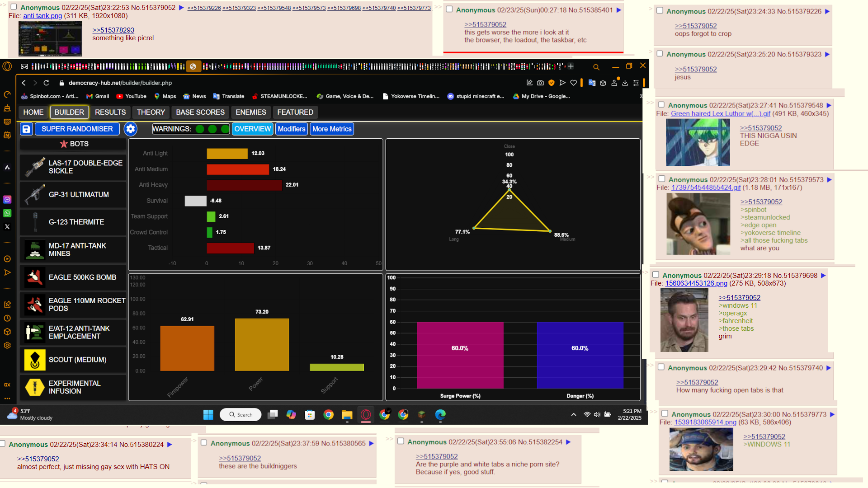Viewport: 868px width, 488px height.
Task: Reload the democracy-hub page
Action: click(46, 83)
